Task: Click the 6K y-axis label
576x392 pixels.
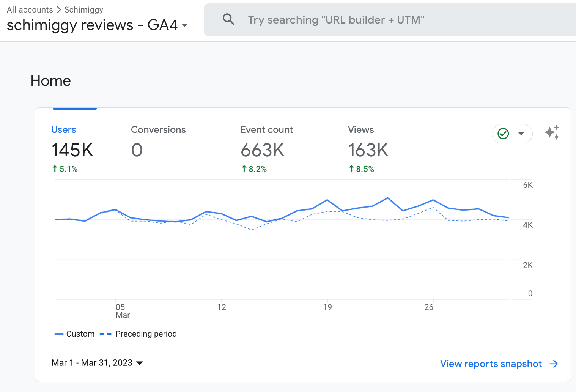Action: 528,185
